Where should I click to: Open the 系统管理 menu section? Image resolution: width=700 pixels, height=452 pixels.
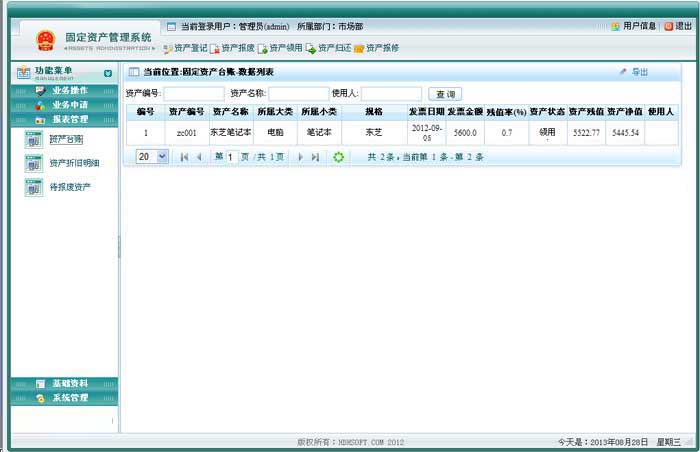tap(69, 398)
